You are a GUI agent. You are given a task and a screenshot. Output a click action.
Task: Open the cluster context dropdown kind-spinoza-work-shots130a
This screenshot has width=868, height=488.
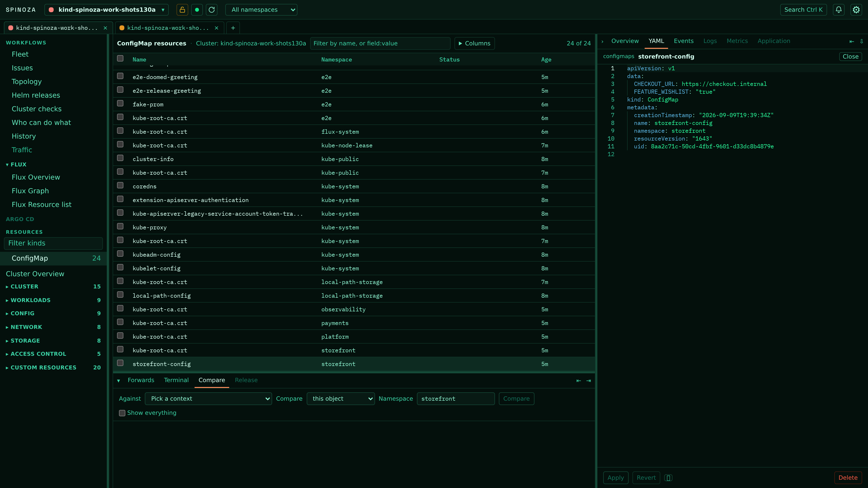tap(107, 10)
